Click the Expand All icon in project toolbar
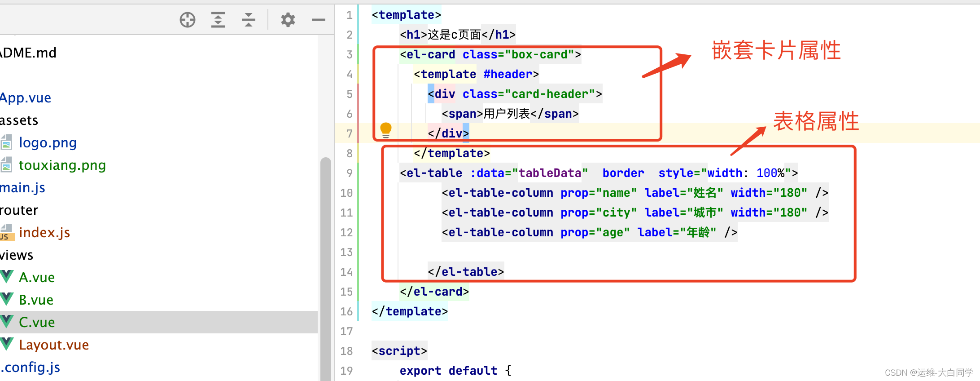The height and width of the screenshot is (381, 980). (218, 20)
